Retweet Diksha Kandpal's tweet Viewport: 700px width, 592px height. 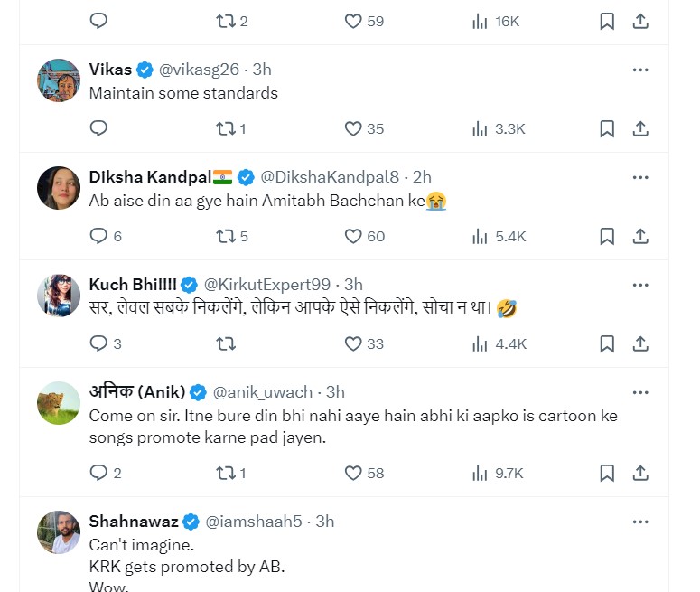[227, 236]
